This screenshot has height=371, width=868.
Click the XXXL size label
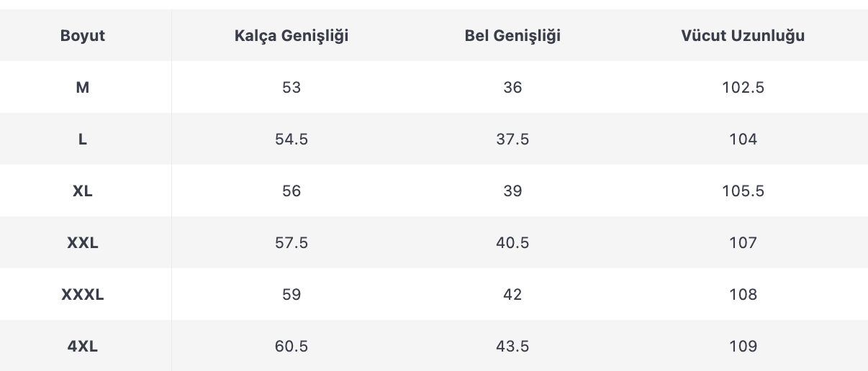(83, 295)
